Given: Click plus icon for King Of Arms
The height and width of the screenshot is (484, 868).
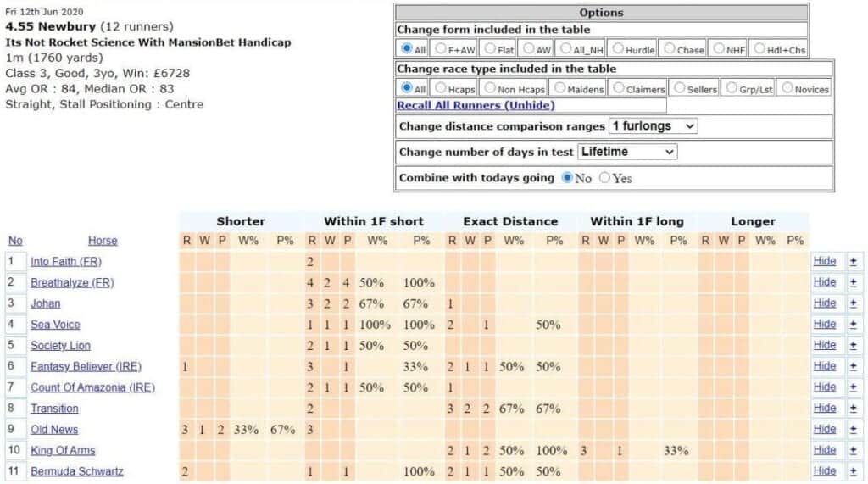Looking at the screenshot, I should pyautogui.click(x=853, y=450).
